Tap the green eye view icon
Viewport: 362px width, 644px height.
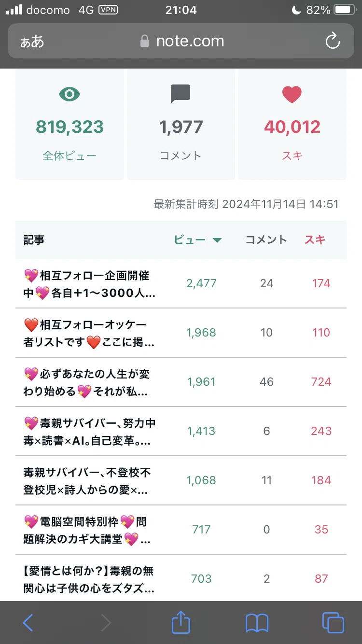pos(70,94)
